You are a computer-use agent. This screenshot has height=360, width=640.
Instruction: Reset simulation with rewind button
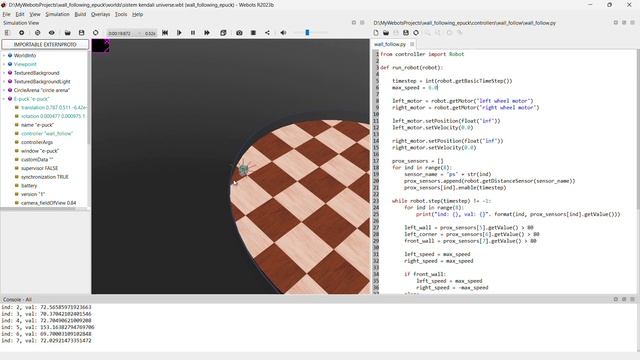165,33
